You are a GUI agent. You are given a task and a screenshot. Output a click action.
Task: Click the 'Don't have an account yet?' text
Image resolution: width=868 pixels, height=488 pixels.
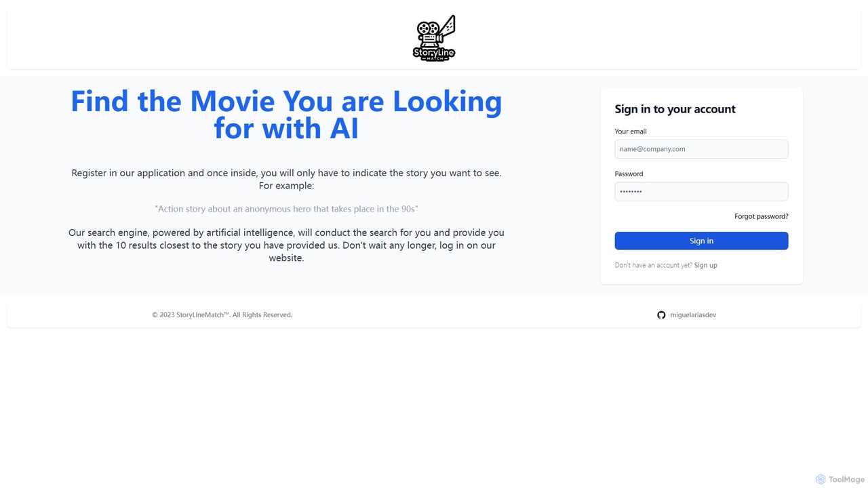tap(653, 266)
